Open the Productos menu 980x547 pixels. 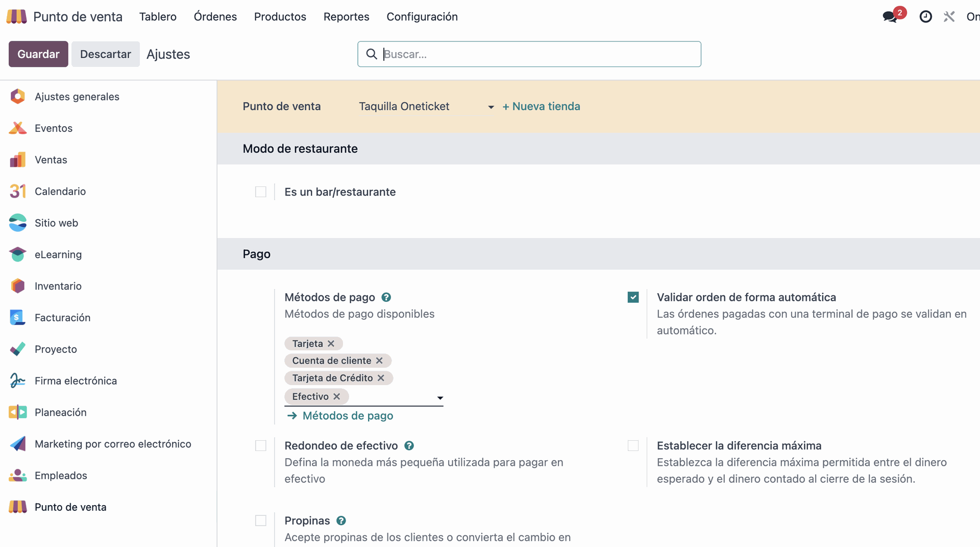[280, 17]
